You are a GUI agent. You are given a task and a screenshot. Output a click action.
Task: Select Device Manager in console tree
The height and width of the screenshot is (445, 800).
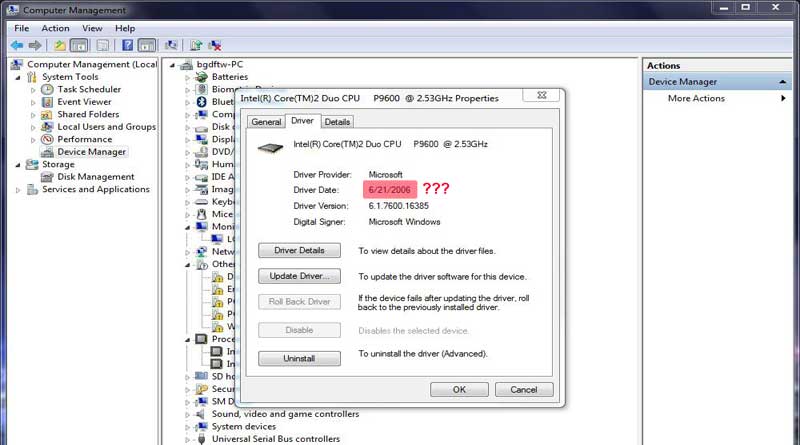click(x=91, y=152)
